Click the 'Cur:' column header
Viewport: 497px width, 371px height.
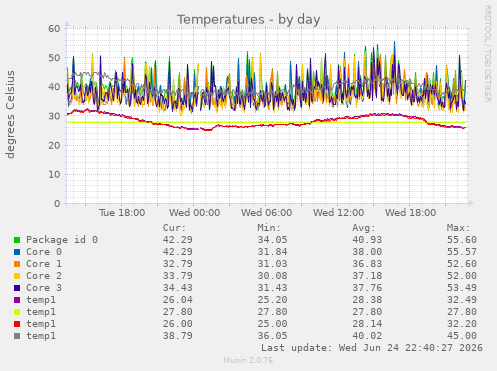tap(174, 228)
